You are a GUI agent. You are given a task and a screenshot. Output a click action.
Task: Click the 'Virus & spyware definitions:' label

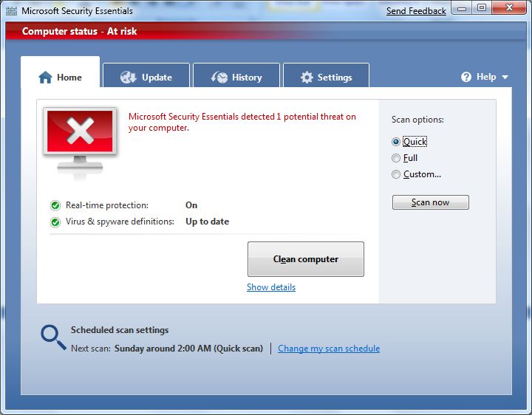[120, 222]
